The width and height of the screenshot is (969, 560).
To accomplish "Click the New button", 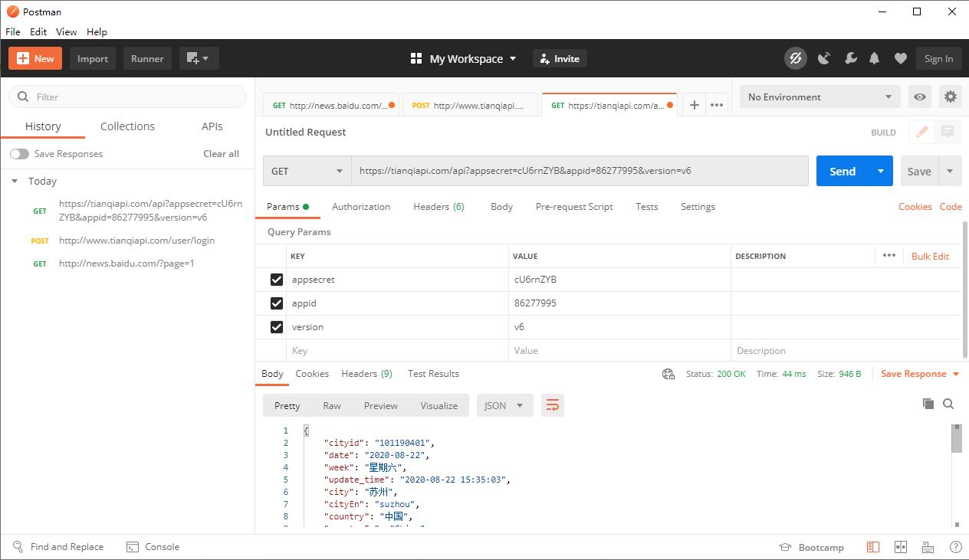I will (x=35, y=58).
